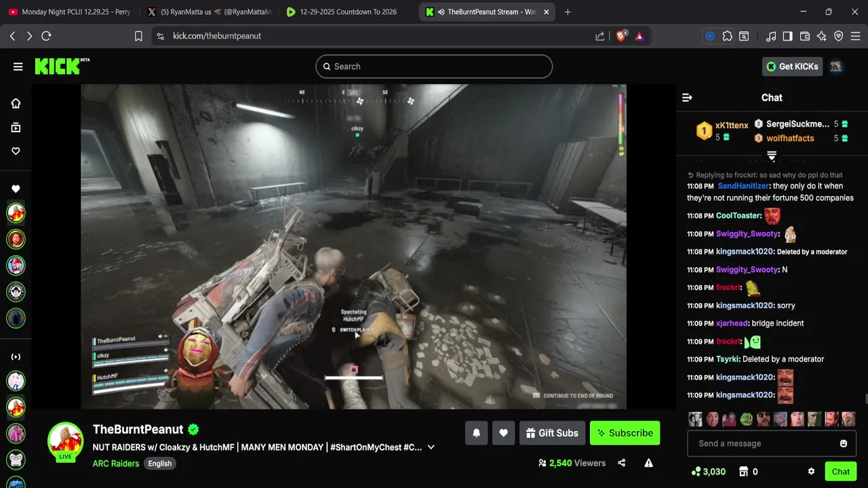
Task: Open the emoji picker in message box
Action: 844,443
